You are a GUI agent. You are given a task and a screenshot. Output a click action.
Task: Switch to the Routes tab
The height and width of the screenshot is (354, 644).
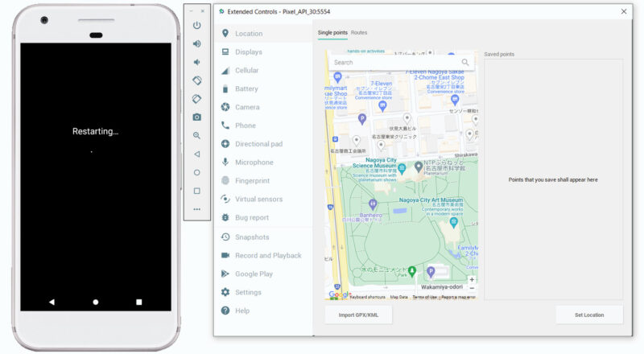click(359, 33)
